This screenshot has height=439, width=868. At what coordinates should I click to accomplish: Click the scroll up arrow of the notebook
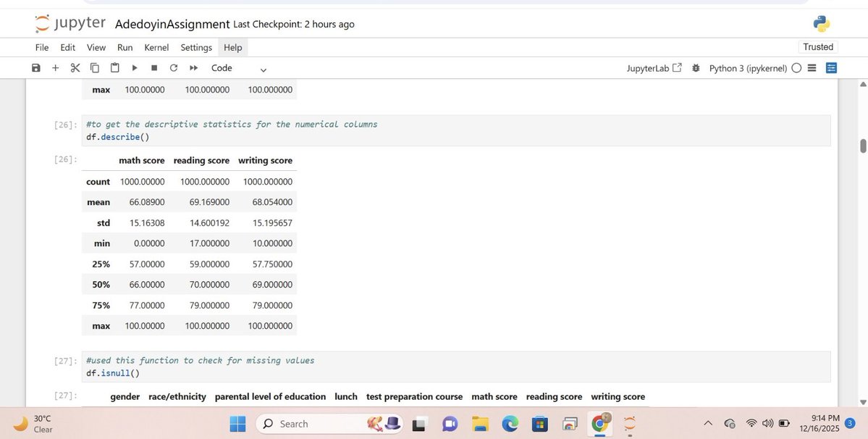tap(862, 84)
